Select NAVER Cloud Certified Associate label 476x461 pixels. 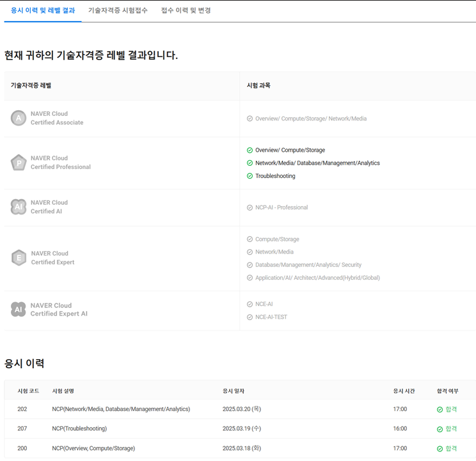[x=57, y=118]
